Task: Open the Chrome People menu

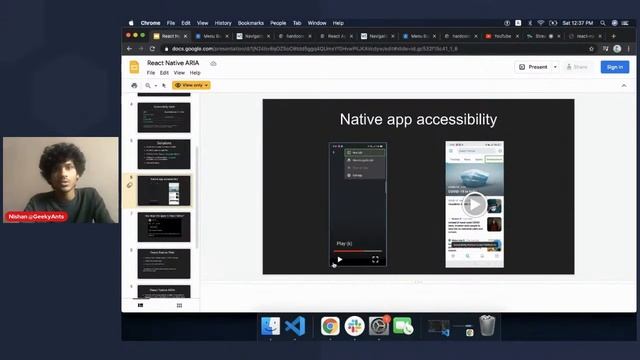Action: 278,23
